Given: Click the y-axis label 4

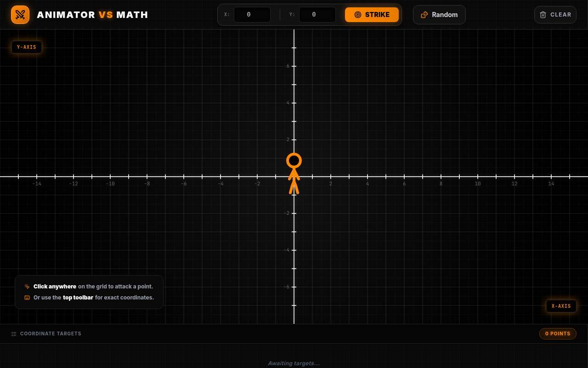Looking at the screenshot, I should point(288,103).
